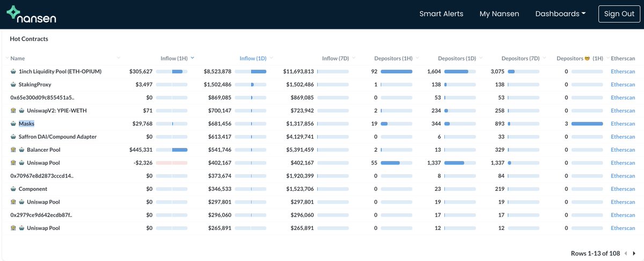Click contract icon in Uniswap Pool $402,167 row
The image size is (644, 261).
coord(22,162)
